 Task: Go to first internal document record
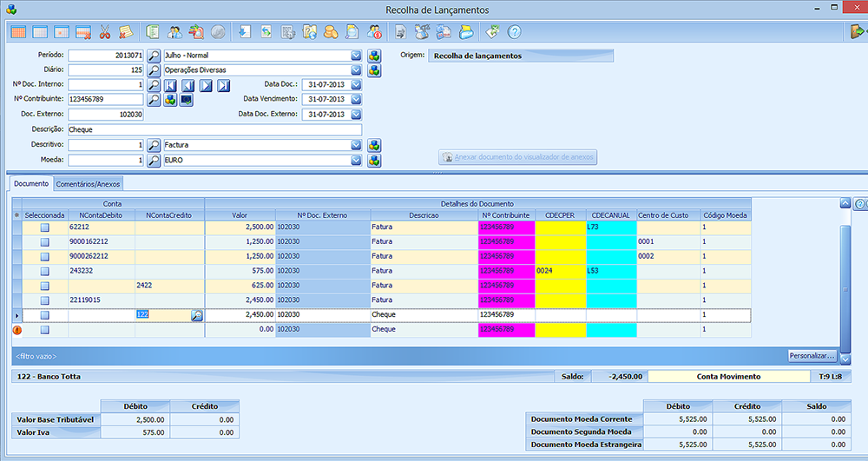click(170, 85)
